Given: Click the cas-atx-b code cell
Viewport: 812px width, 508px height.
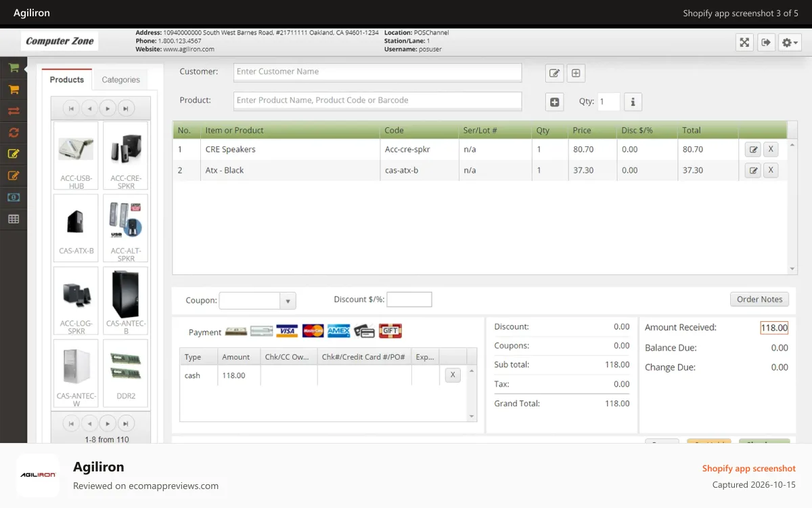Looking at the screenshot, I should 420,171.
